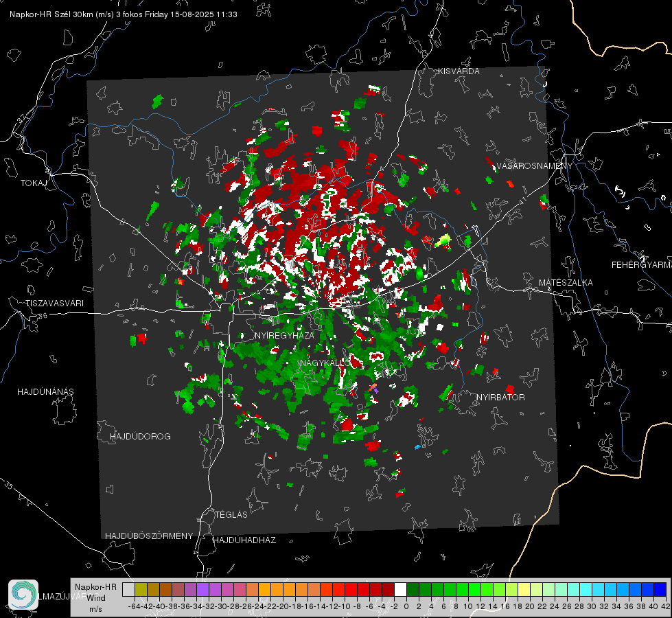Click the deep blue rightmost legend swatch
672x618 pixels.
tap(660, 590)
